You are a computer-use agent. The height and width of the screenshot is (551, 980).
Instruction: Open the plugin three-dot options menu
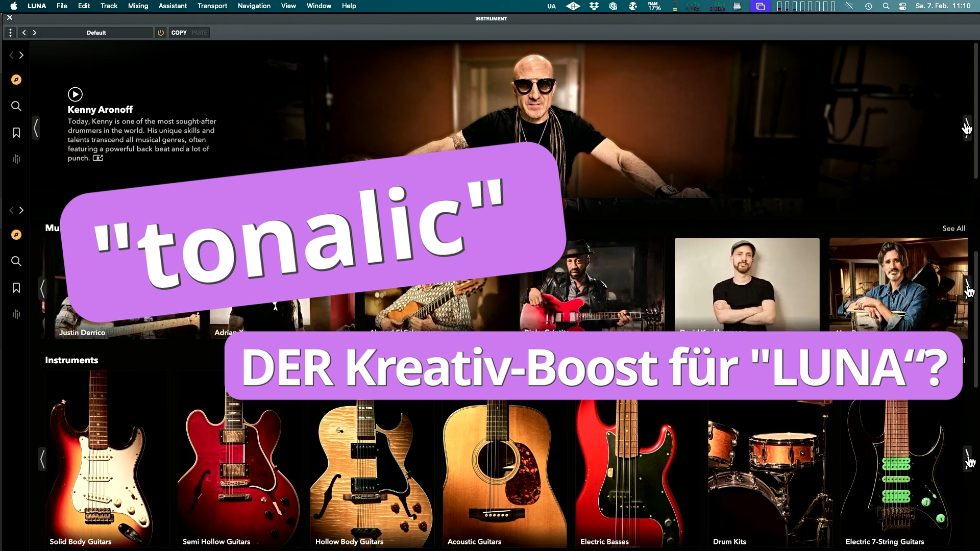point(10,33)
